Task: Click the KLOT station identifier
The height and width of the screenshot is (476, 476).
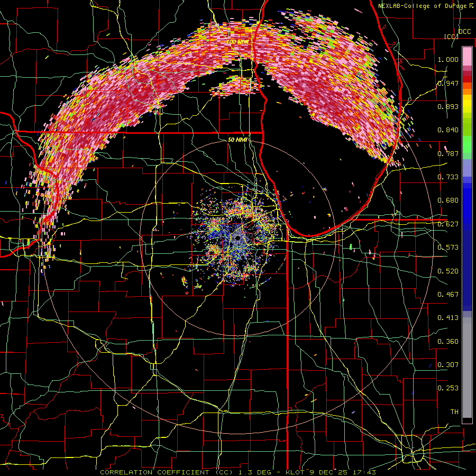Action: pyautogui.click(x=296, y=472)
